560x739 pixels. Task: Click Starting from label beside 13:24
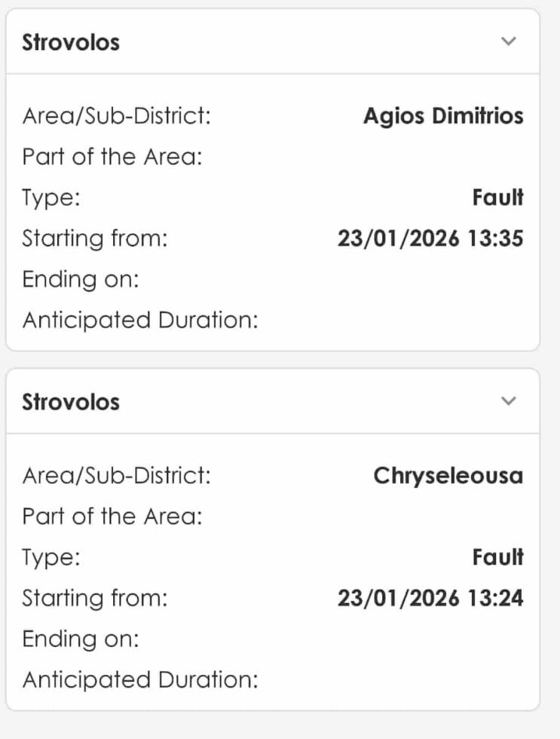tap(94, 599)
